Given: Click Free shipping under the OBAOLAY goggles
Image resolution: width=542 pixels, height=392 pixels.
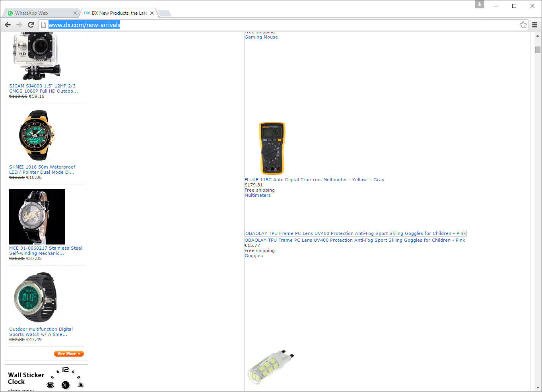Looking at the screenshot, I should 260,250.
